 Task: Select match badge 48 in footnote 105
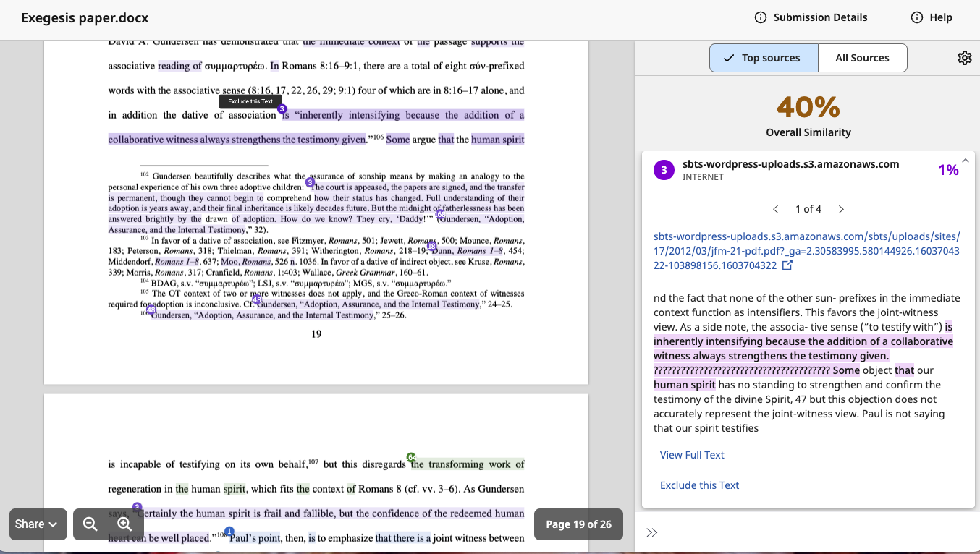pyautogui.click(x=257, y=299)
